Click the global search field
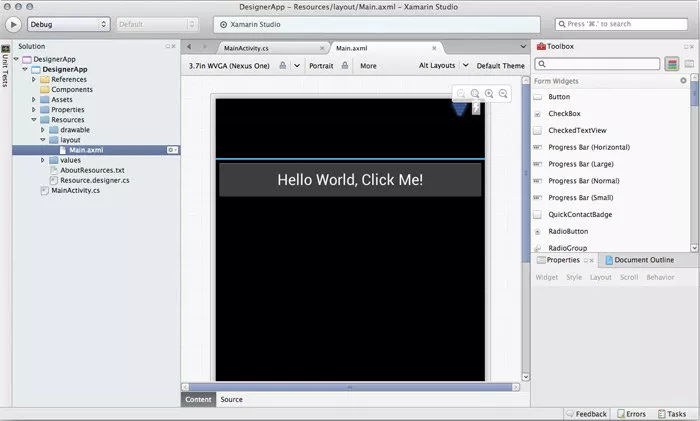This screenshot has width=700, height=421. click(621, 24)
